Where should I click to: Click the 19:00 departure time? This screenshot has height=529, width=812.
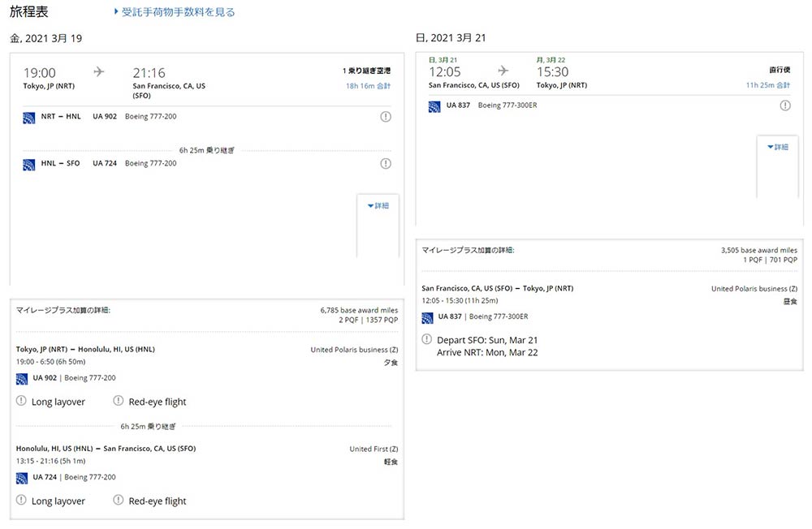pyautogui.click(x=39, y=73)
